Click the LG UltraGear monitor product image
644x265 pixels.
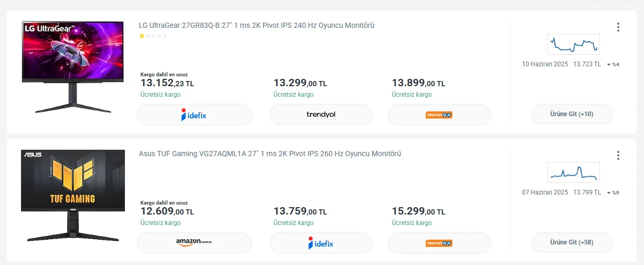point(73,67)
